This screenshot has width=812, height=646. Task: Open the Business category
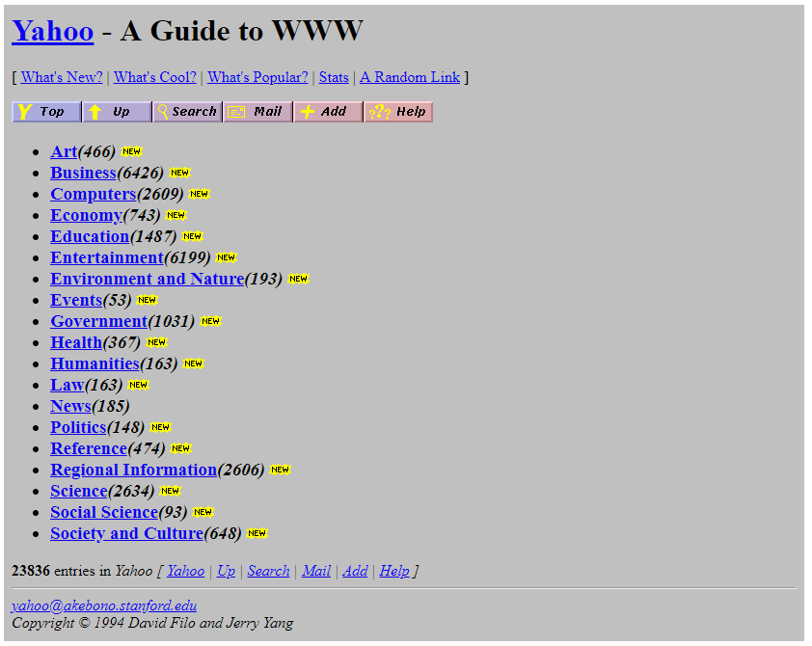point(82,173)
